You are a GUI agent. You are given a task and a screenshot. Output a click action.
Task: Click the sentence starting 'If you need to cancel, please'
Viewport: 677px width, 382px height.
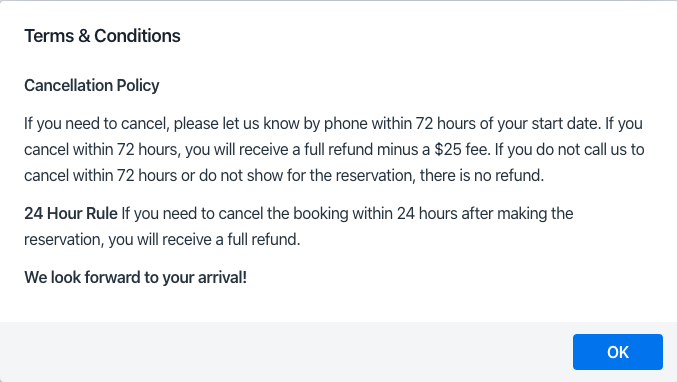click(x=313, y=123)
